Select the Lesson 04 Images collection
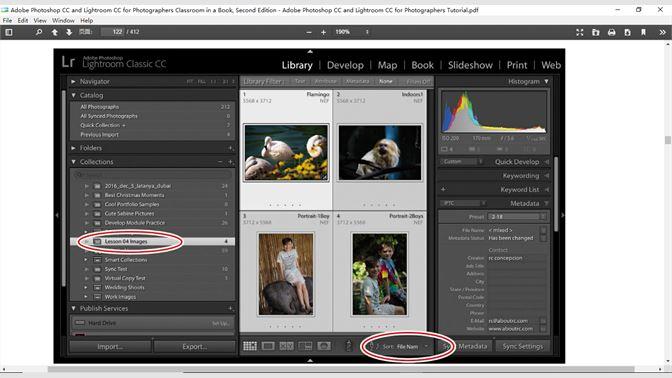Screen dimensions: 672x378 pos(152,241)
